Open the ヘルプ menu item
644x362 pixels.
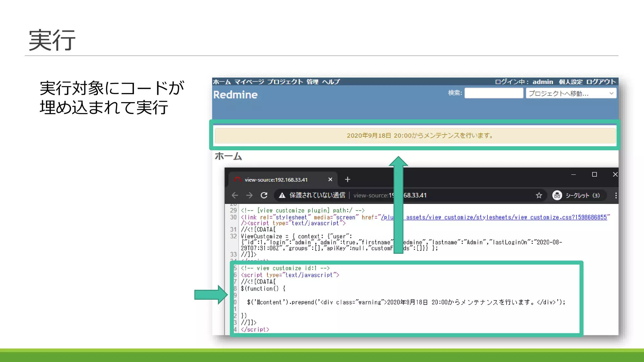click(x=331, y=82)
